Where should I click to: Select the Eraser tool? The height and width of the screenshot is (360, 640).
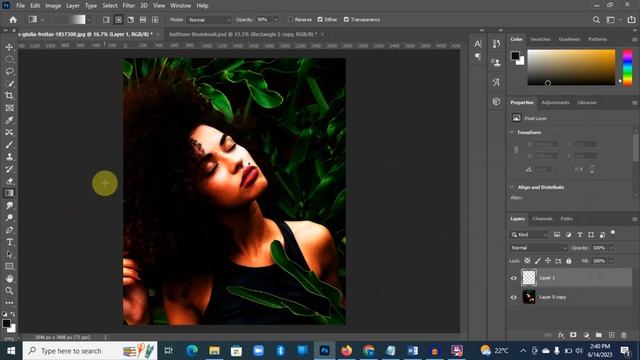pyautogui.click(x=9, y=181)
